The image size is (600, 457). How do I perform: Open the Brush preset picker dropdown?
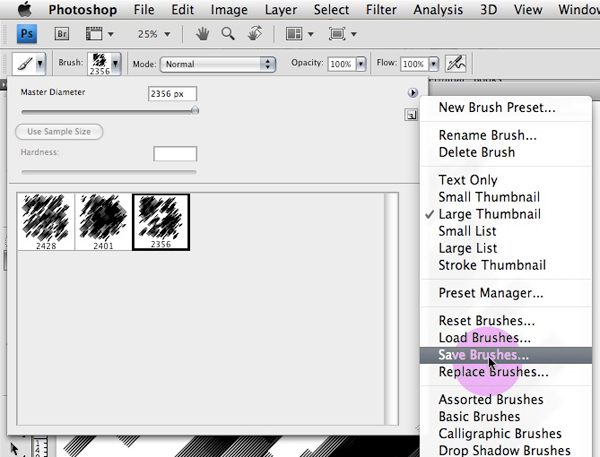pyautogui.click(x=115, y=64)
